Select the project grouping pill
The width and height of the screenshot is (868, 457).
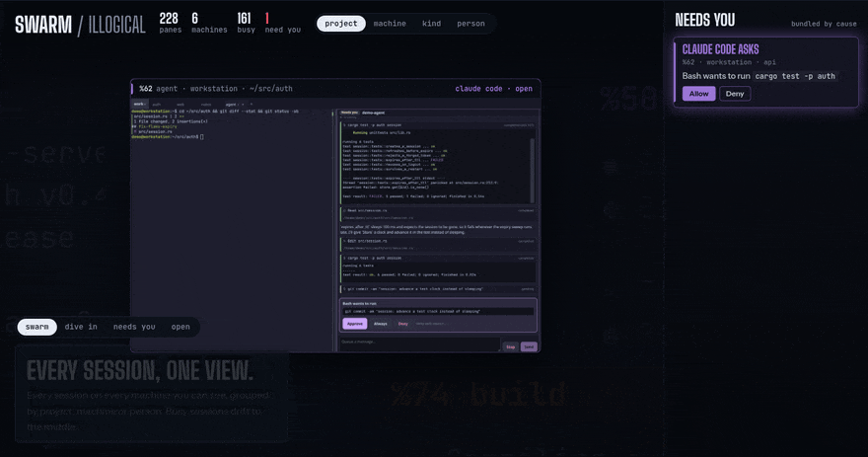pyautogui.click(x=341, y=24)
